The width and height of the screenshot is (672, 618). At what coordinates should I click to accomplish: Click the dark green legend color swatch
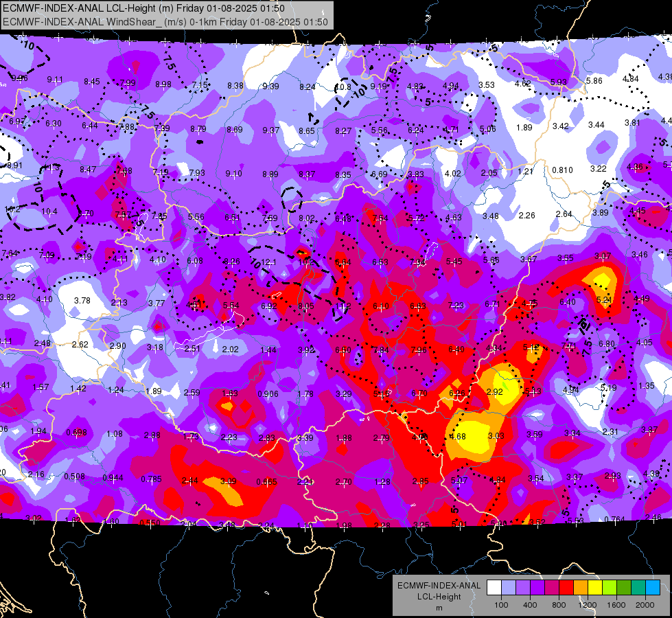pyautogui.click(x=624, y=588)
